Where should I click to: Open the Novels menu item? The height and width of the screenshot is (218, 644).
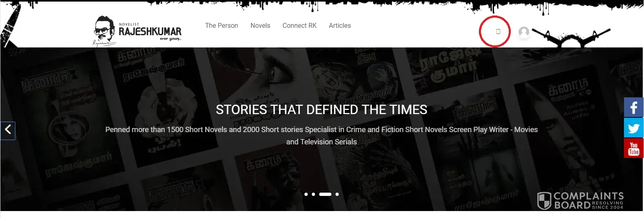[x=260, y=25]
